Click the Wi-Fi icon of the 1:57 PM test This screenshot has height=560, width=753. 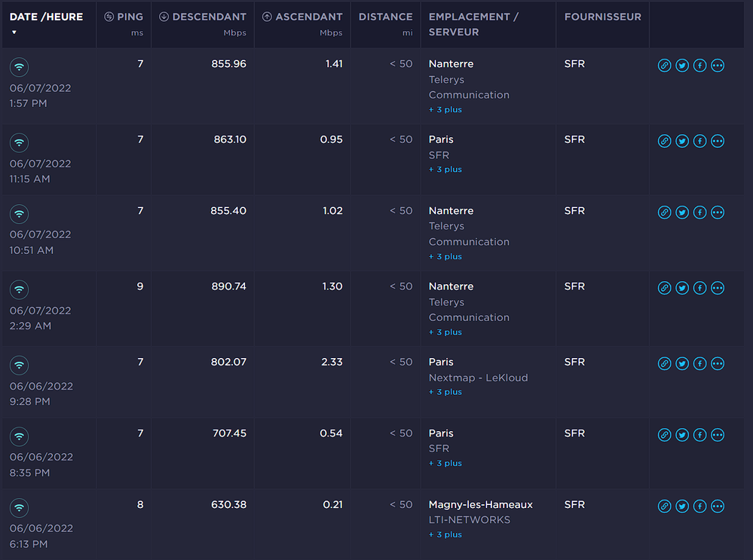point(20,67)
